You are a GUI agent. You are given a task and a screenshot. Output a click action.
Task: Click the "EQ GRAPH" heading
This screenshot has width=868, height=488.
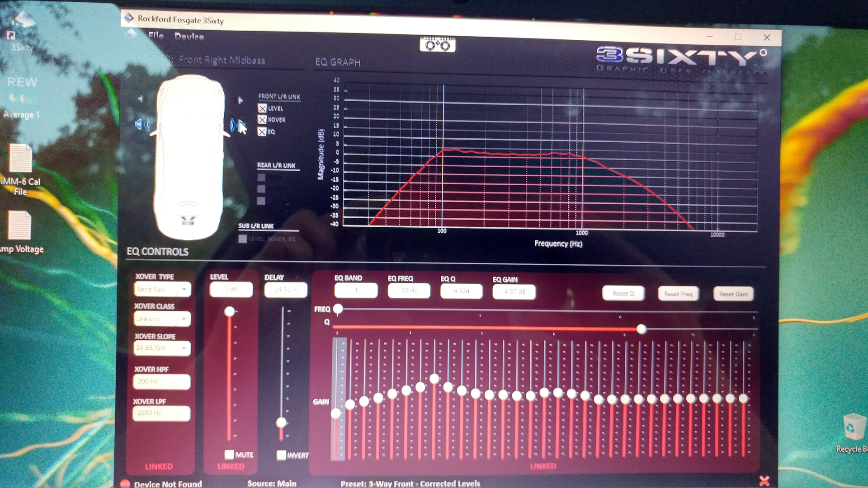click(338, 62)
